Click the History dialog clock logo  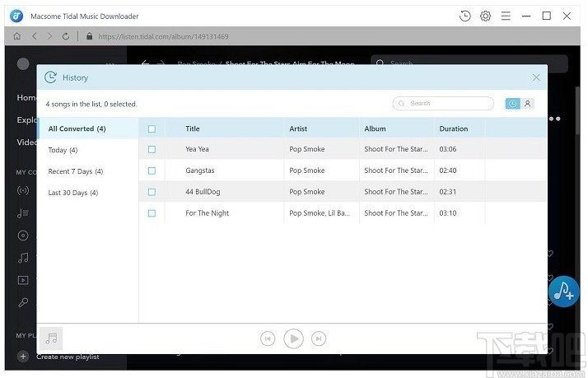[x=50, y=77]
